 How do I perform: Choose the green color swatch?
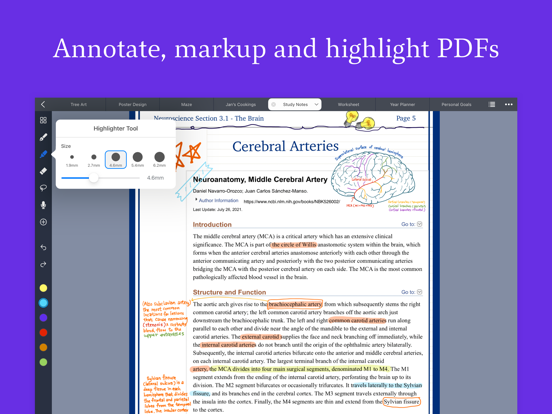43,362
